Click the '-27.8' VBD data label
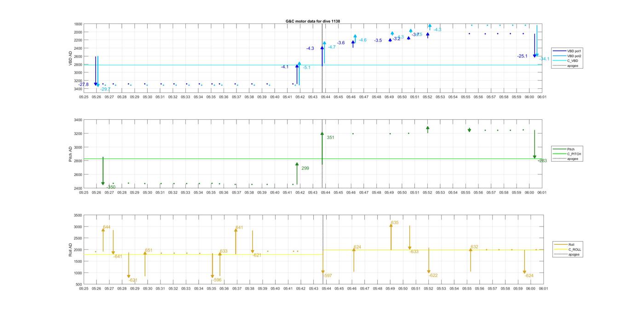Viewport: 644px width, 319px height. pos(83,85)
